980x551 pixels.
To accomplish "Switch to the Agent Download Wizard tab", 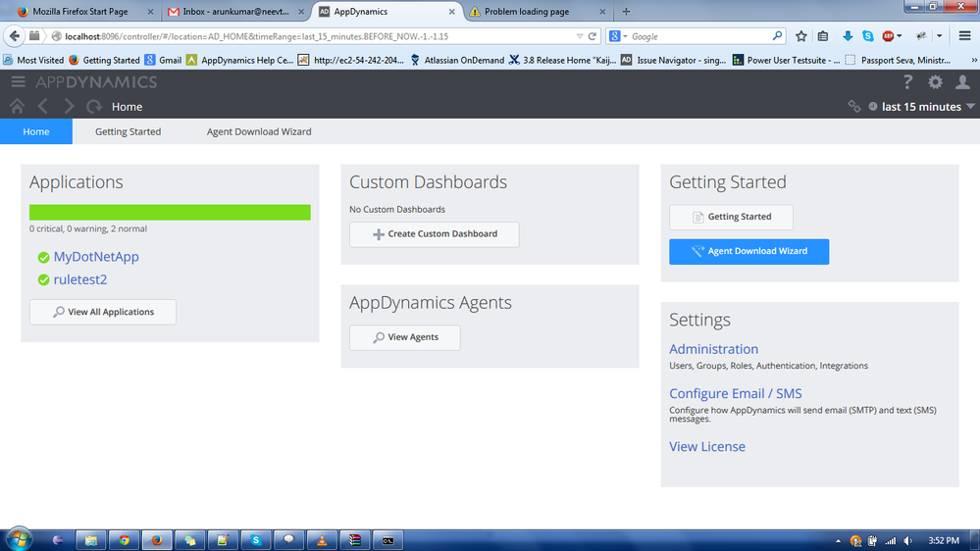I will point(259,131).
